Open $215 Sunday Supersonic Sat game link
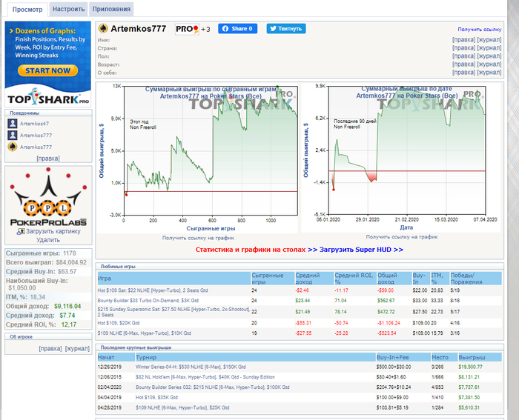Screen dimensions: 519x420 (173, 312)
